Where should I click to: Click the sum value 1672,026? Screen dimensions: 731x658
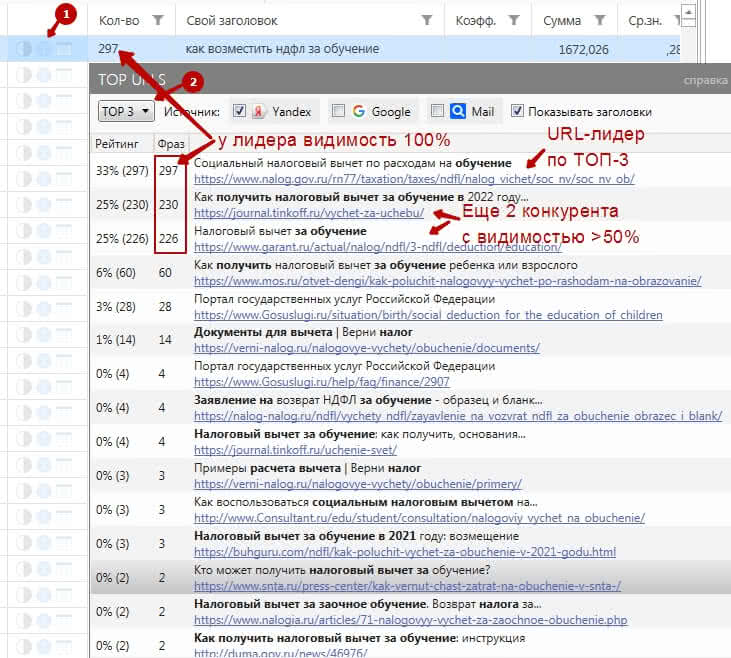point(584,49)
